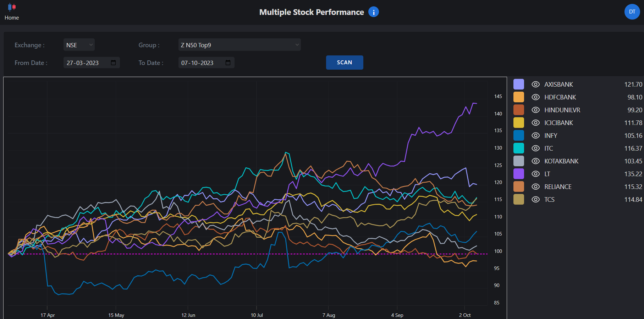Select the RELIANCE legend label
The width and height of the screenshot is (644, 319).
click(x=558, y=187)
